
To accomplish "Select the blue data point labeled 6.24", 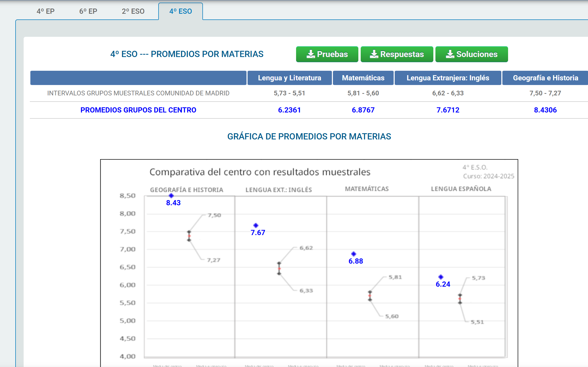I will 440,277.
